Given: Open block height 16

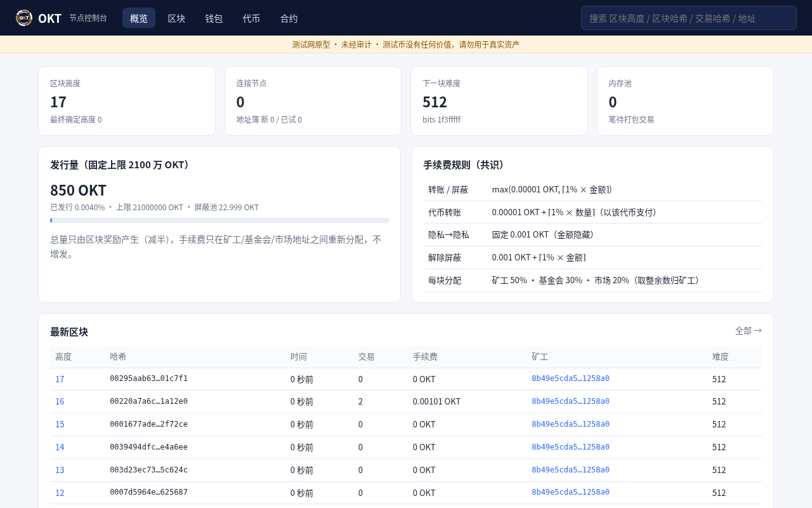Looking at the screenshot, I should pyautogui.click(x=60, y=401).
